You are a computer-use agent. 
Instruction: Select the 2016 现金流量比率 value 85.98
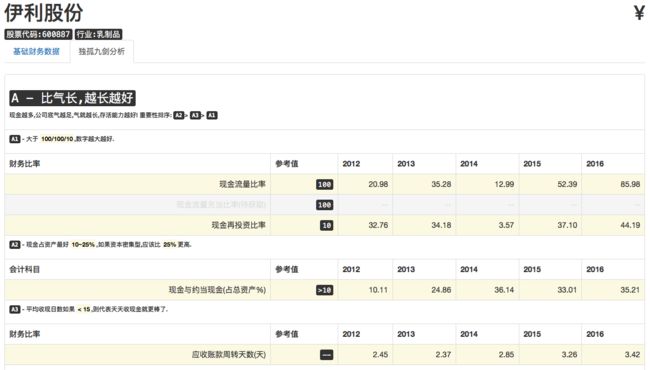(630, 184)
